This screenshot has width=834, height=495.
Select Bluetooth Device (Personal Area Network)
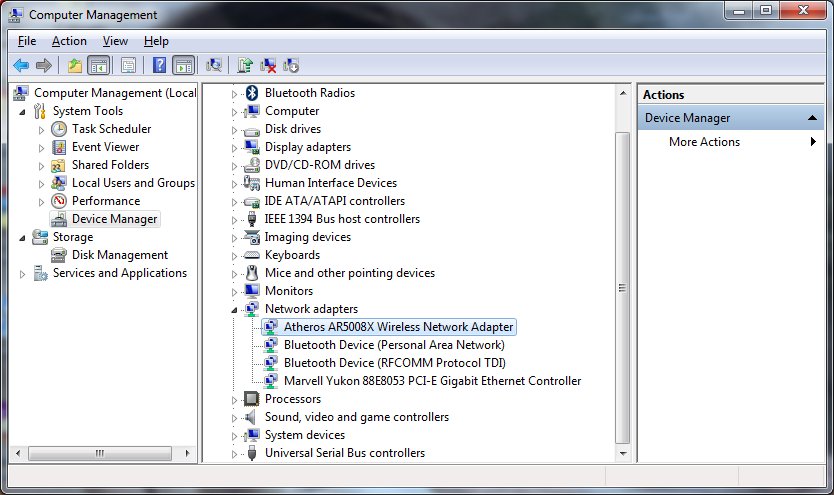pyautogui.click(x=394, y=345)
